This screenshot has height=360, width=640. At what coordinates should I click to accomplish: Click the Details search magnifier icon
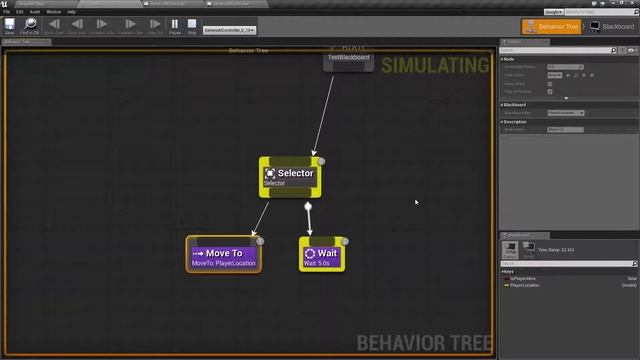(613, 50)
